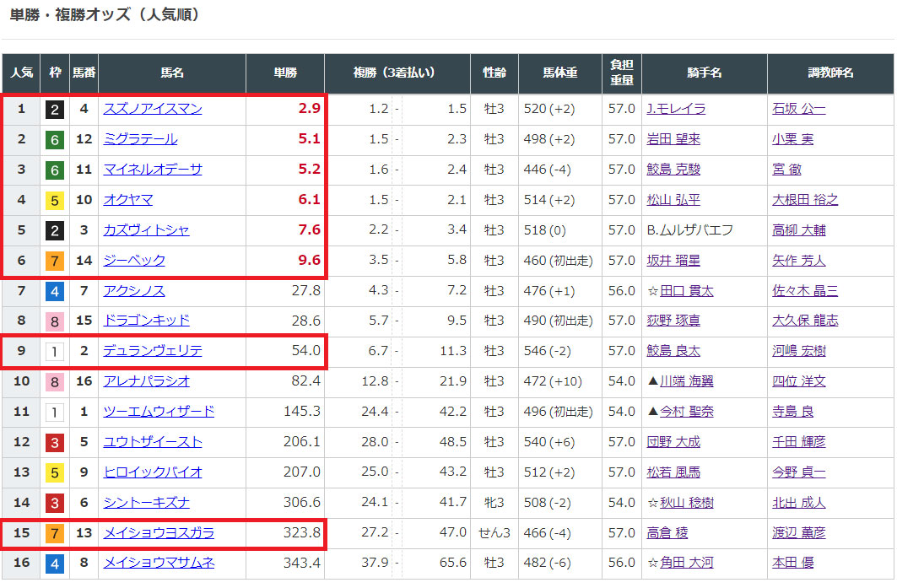The image size is (897, 588).
Task: Open horse page for スズノアイスマン
Action: pos(153,109)
